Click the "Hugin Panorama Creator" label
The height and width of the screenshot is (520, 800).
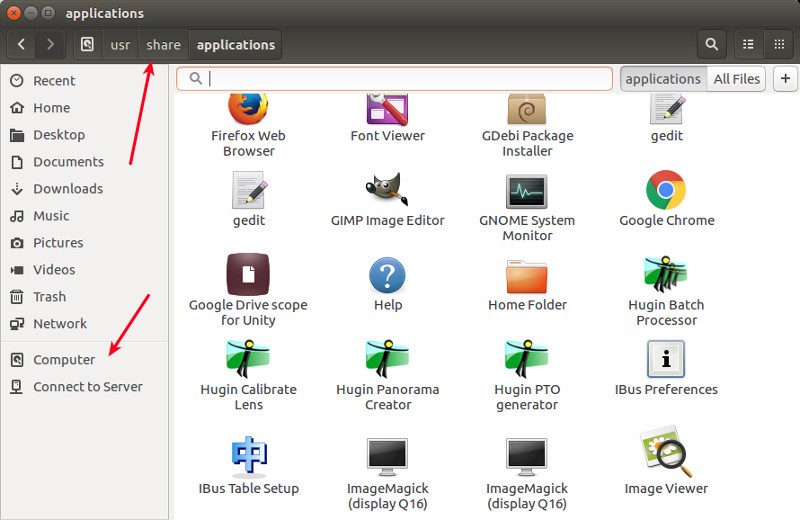coord(387,397)
